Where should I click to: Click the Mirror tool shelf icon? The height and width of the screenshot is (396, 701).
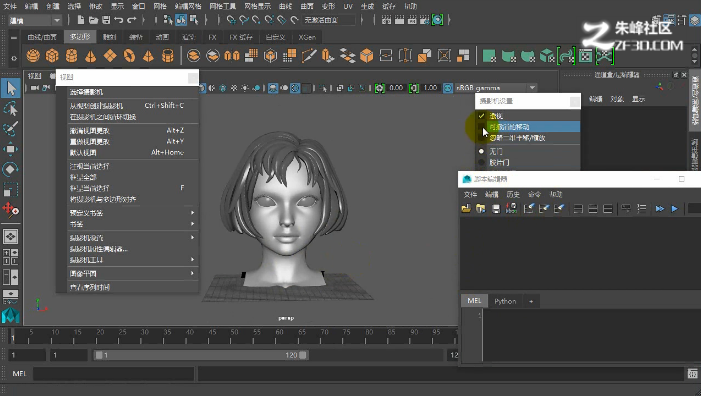tap(232, 55)
